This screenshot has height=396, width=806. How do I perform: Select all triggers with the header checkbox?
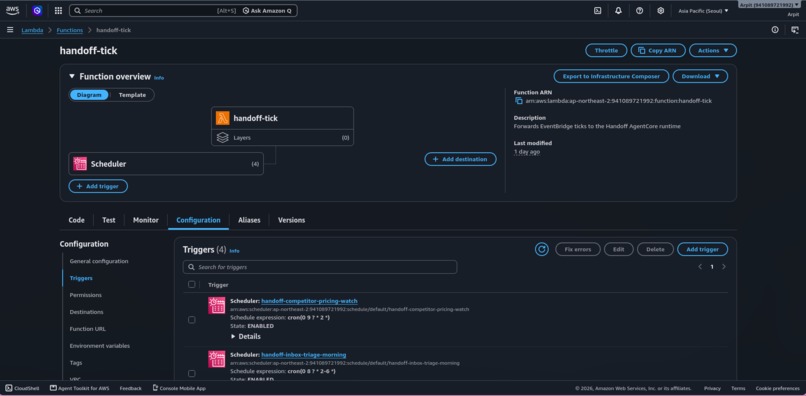coord(192,284)
